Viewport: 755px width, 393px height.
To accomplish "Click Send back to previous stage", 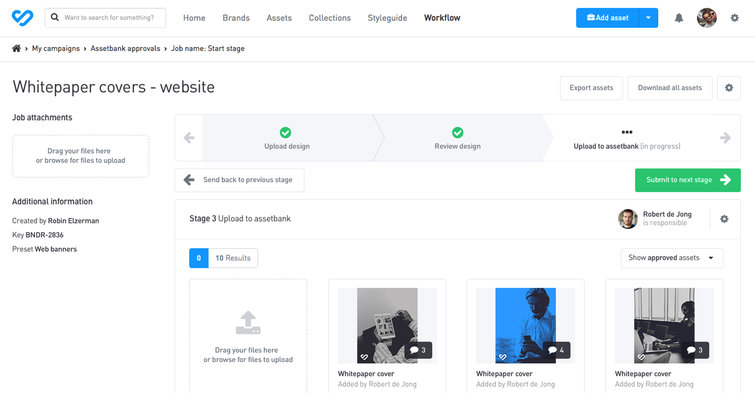I will [x=239, y=180].
